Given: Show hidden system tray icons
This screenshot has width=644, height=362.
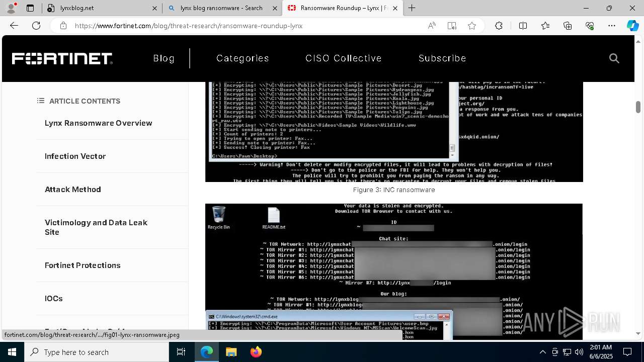Looking at the screenshot, I should click(542, 352).
